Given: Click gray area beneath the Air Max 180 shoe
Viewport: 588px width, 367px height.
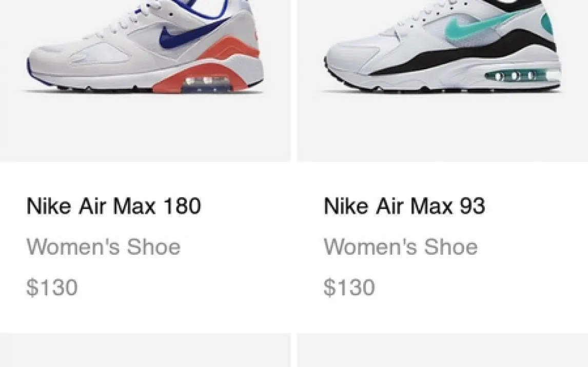Looking at the screenshot, I should (145, 127).
